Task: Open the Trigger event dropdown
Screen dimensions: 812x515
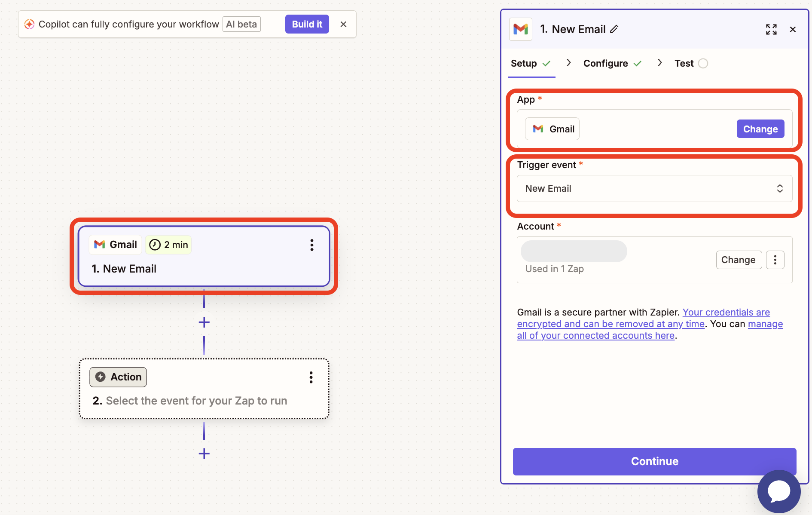Action: point(654,189)
